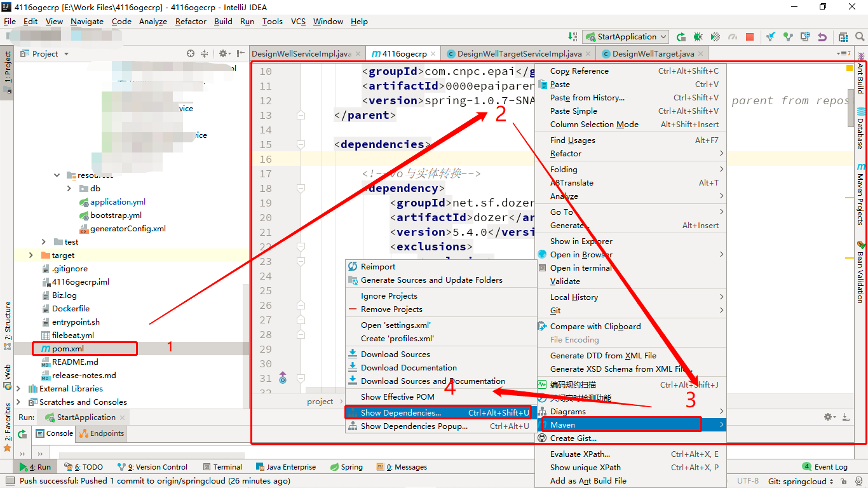
Task: Click the UTF-8 encoding in status bar
Action: tap(748, 481)
